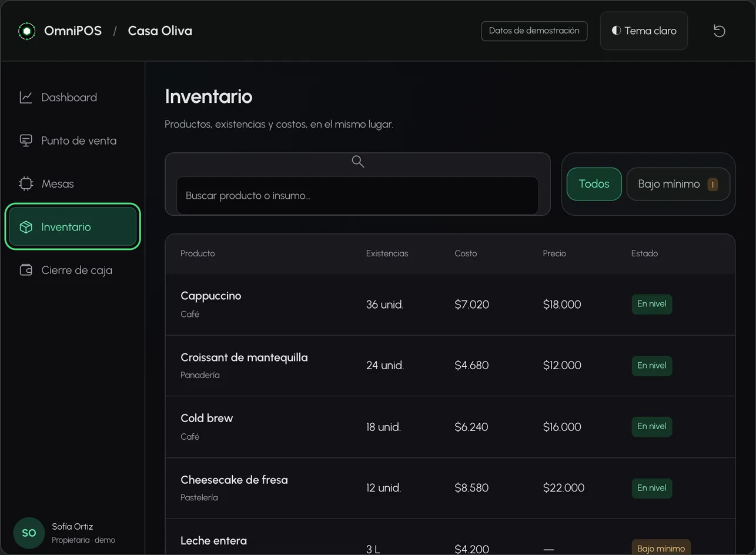This screenshot has height=555, width=756.
Task: Open Dashboard from the sidebar
Action: (72, 97)
